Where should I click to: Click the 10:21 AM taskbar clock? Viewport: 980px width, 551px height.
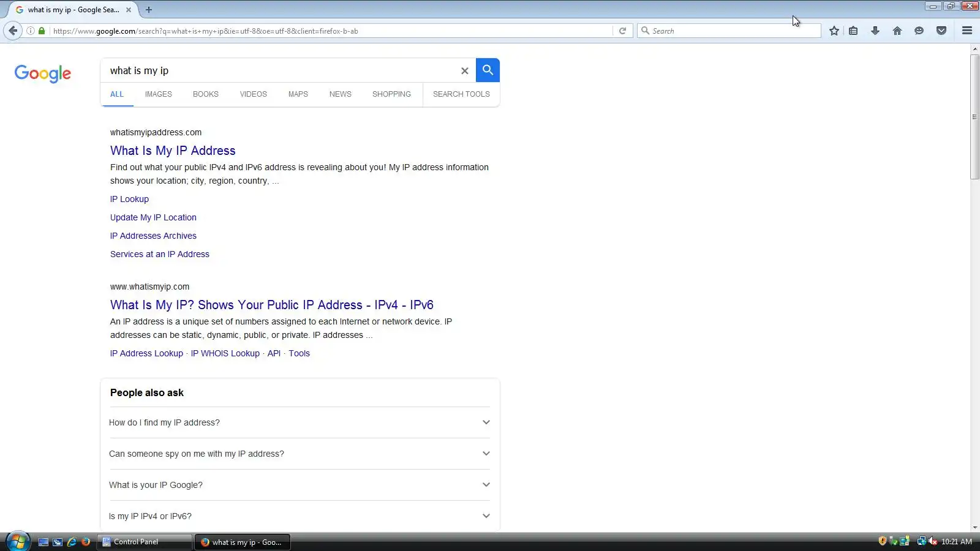957,542
